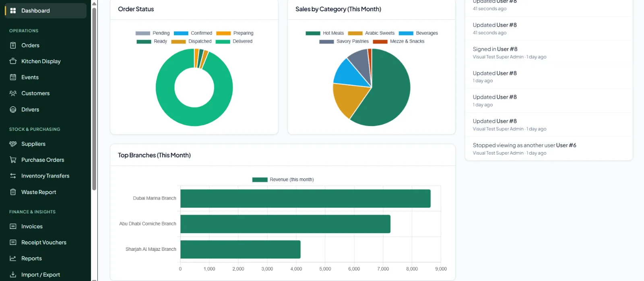The width and height of the screenshot is (644, 281).
Task: Click the Purchase Orders cart icon
Action: [13, 160]
